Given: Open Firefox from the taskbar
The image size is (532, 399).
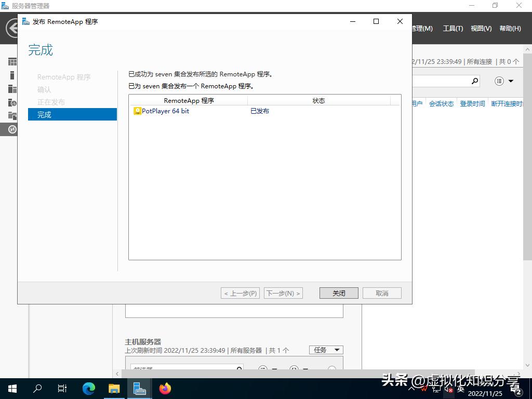Looking at the screenshot, I should click(165, 389).
